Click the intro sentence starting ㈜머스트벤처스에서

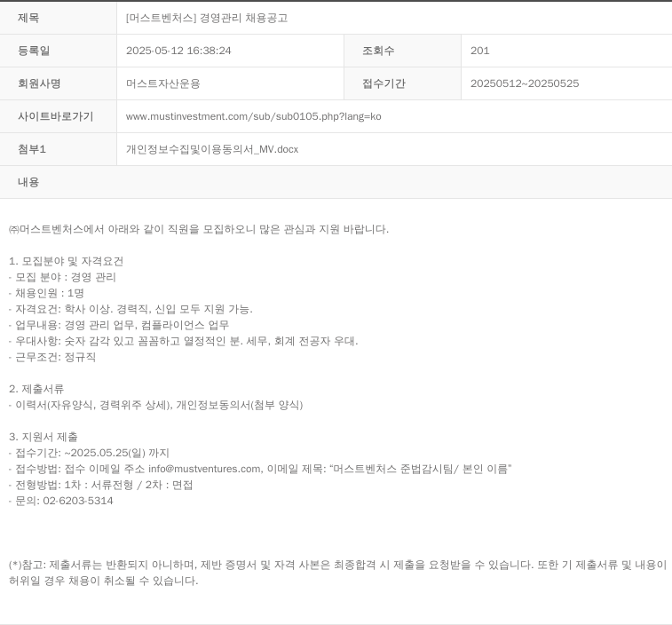[x=199, y=229]
